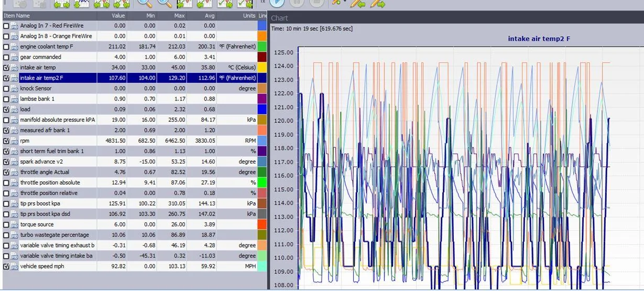
Task: Click the purple line color of lambse bank 1
Action: (262, 99)
